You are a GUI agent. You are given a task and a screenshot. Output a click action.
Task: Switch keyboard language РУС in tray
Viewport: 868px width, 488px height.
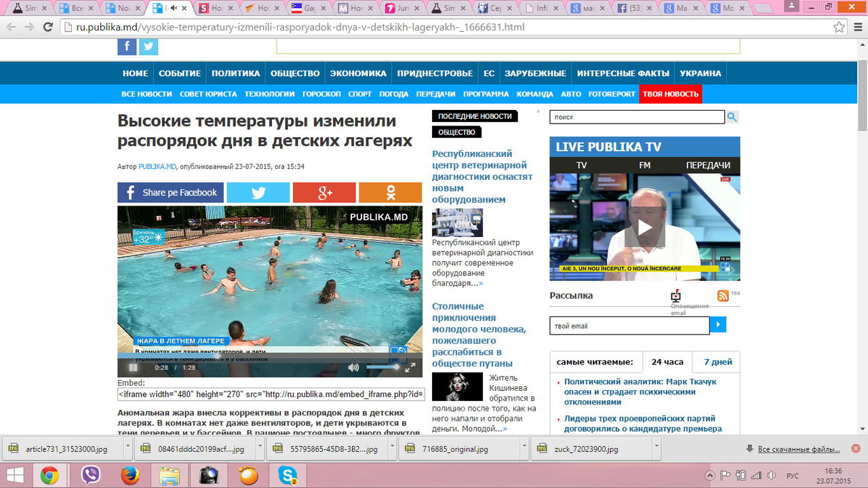[792, 475]
